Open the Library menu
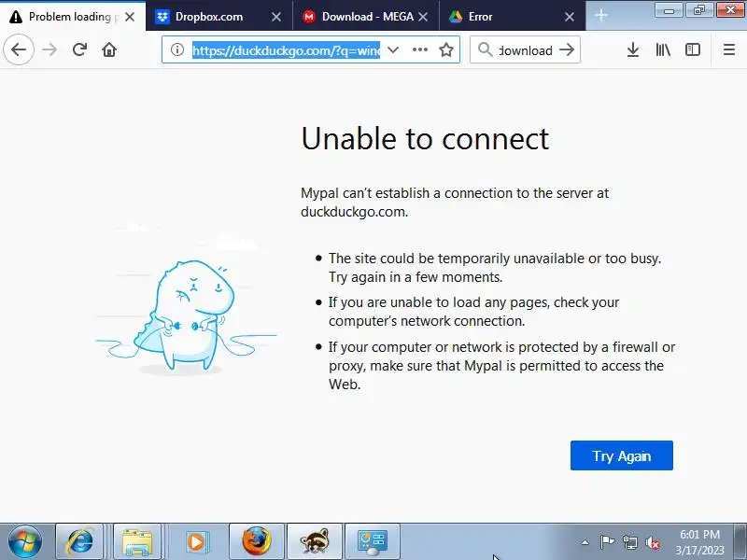This screenshot has width=747, height=560. 663,49
